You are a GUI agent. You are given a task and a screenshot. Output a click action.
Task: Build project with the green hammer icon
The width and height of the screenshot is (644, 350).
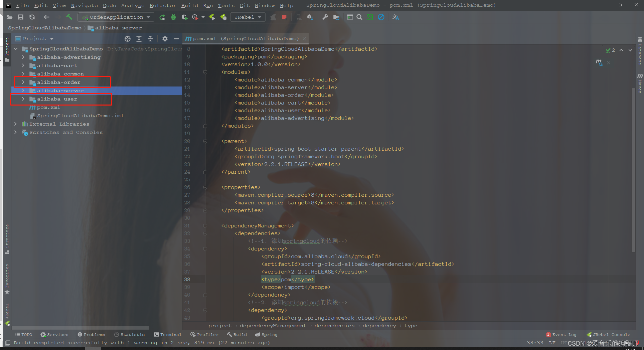[69, 17]
